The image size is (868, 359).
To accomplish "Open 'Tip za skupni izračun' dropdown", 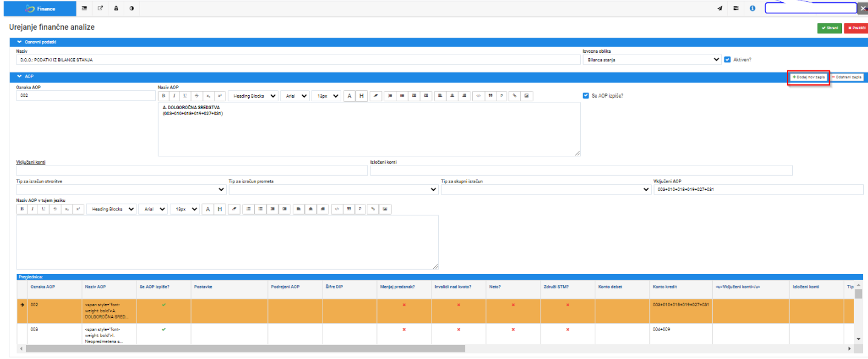I will pos(546,189).
